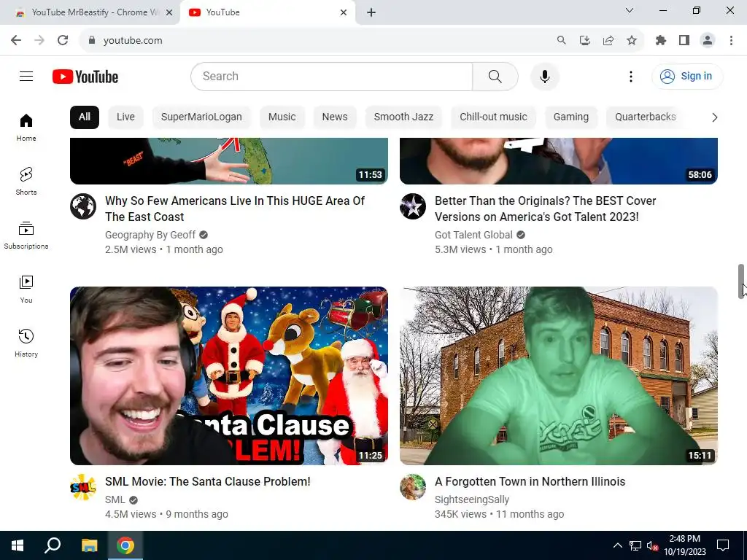The image size is (747, 560).
Task: Open Windows taskbar search
Action: pos(53,545)
